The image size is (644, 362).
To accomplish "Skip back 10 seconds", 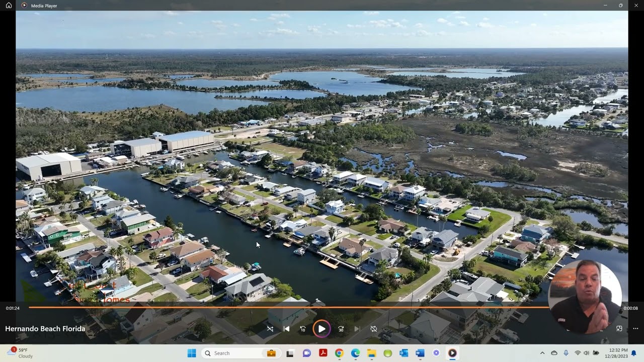I will (x=303, y=329).
